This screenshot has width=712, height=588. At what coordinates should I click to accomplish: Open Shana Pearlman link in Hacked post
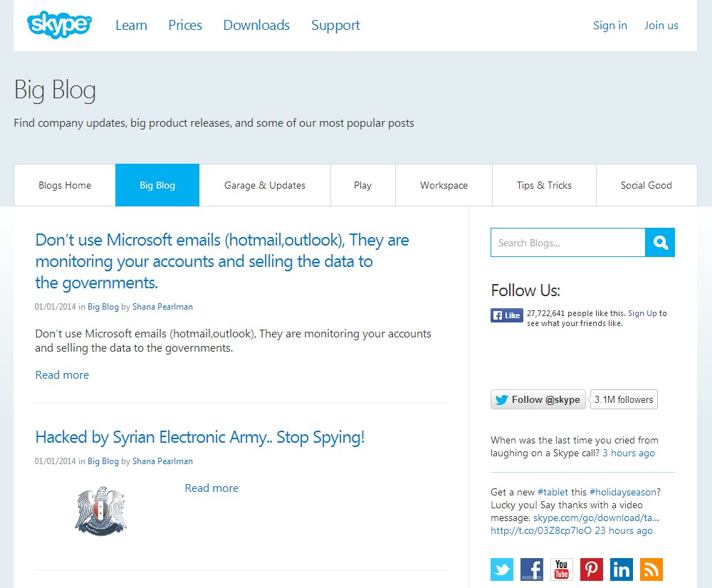click(162, 461)
